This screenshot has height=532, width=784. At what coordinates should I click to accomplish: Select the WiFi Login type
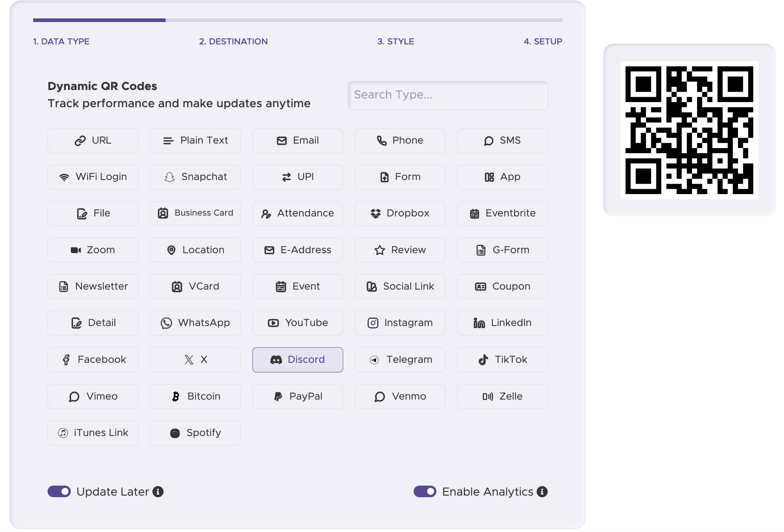93,177
